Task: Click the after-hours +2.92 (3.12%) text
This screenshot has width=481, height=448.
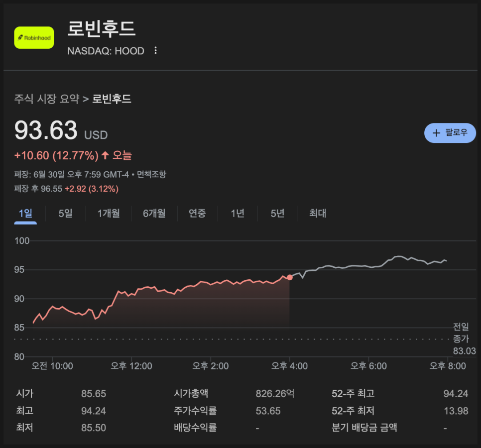Action: 92,189
